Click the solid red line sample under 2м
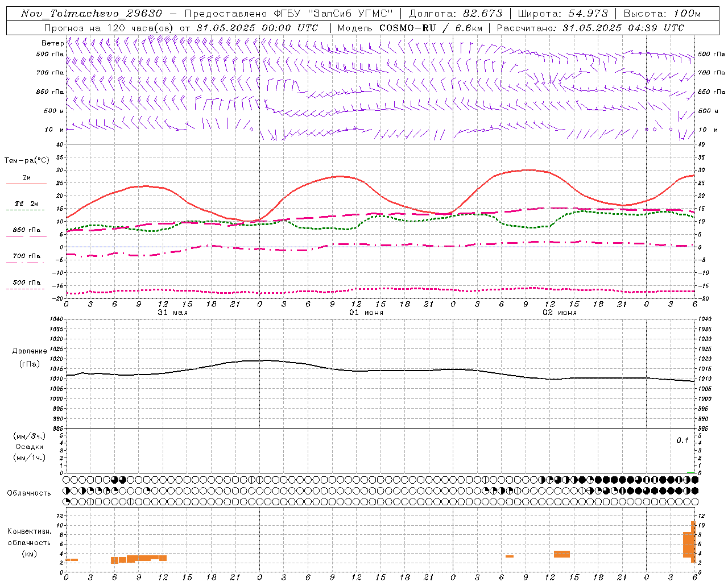This screenshot has height=582, width=728. [x=26, y=184]
